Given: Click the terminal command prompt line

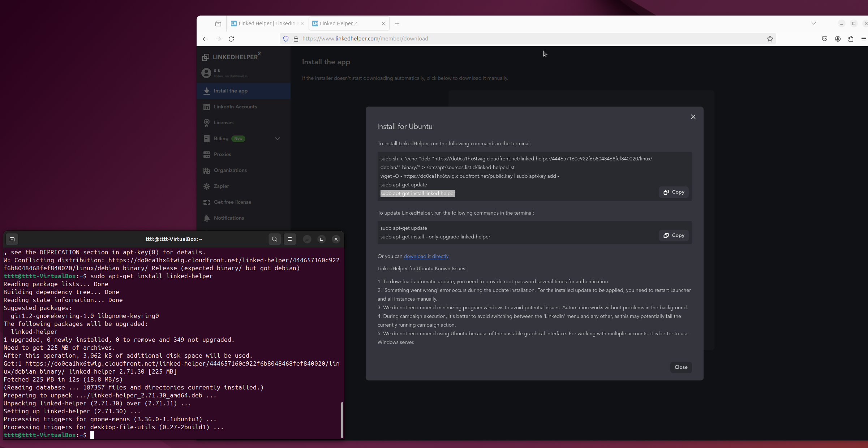Looking at the screenshot, I should coord(49,435).
